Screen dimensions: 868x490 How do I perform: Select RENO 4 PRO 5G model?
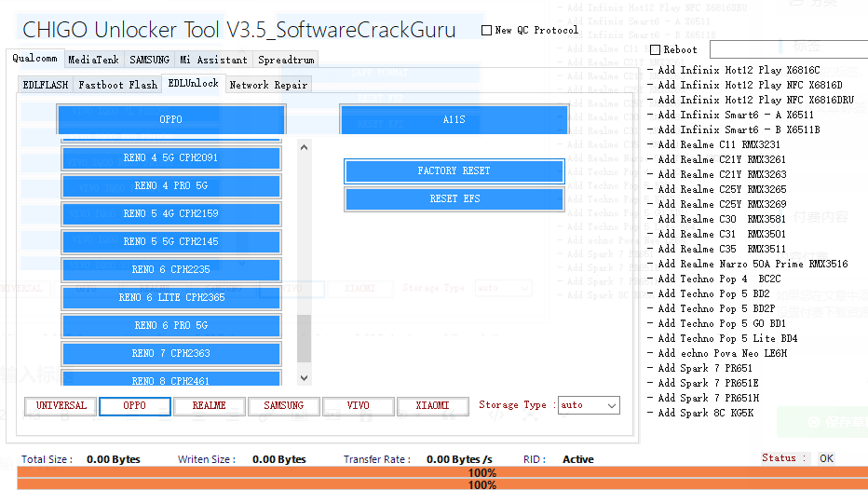click(x=170, y=186)
